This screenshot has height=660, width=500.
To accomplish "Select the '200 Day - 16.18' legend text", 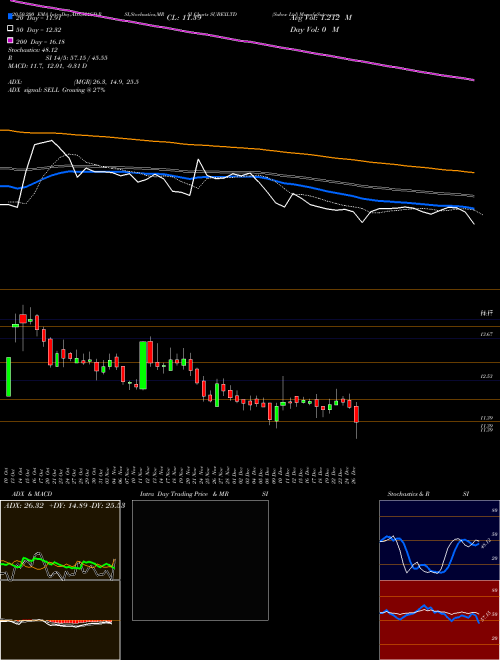I will 40,41.
